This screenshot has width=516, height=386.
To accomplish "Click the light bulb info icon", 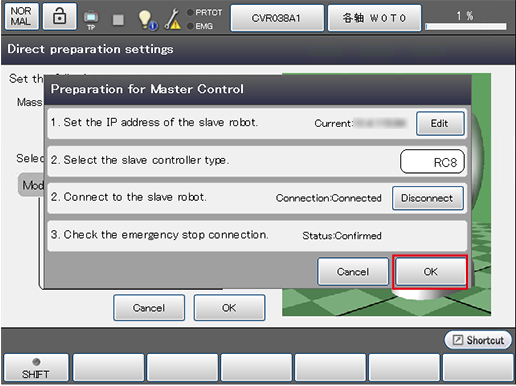I will [147, 20].
